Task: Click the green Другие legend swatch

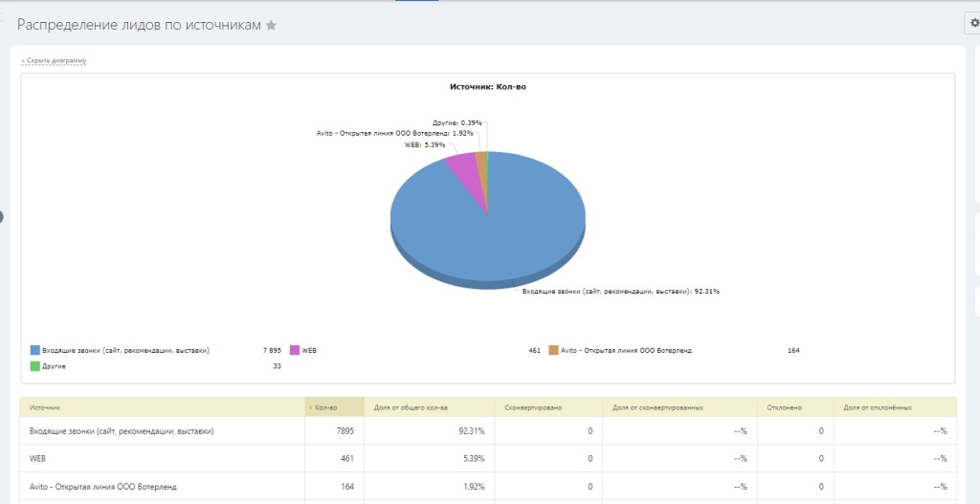Action: [x=35, y=365]
